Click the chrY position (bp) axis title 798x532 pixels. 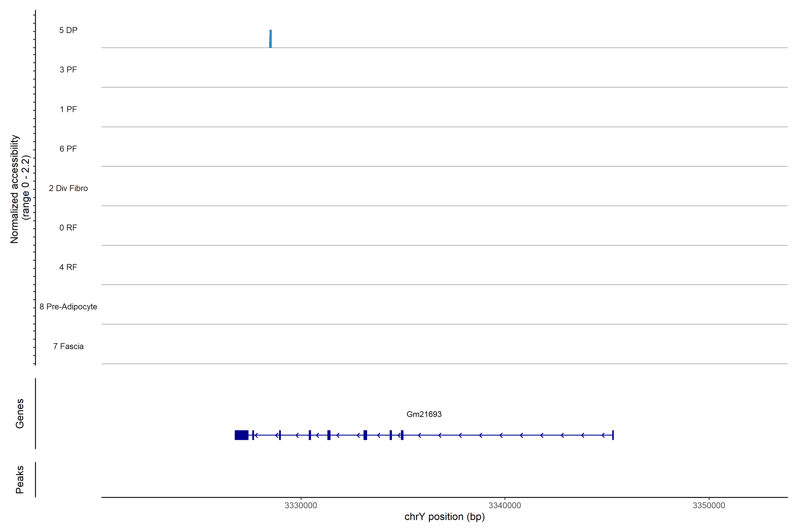444,517
